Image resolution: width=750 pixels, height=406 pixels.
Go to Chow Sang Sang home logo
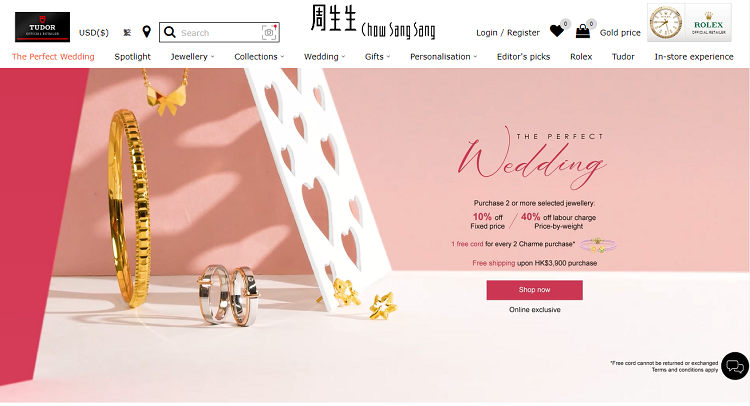click(x=373, y=22)
